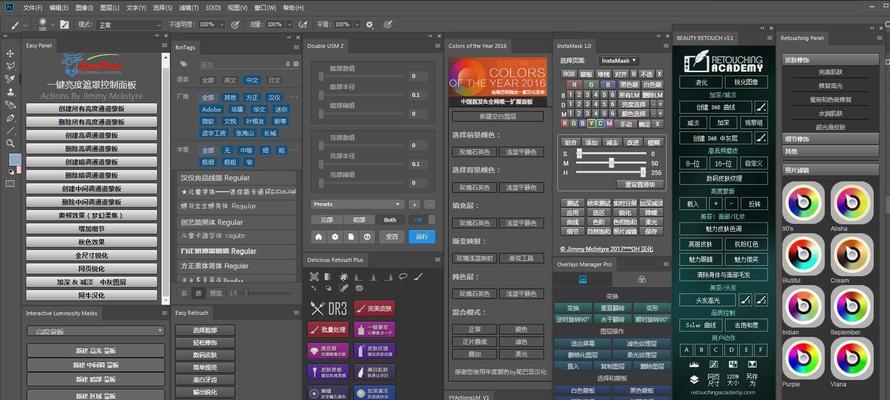Select the Clone Stamp tool
Screen dimensions: 890x400
(x=10, y=92)
